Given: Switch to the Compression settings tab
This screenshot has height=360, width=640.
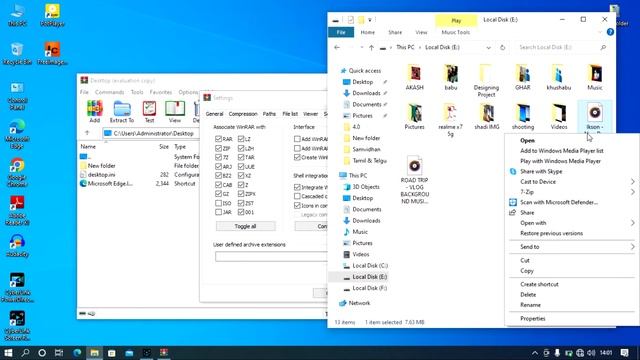Looking at the screenshot, I should [243, 114].
